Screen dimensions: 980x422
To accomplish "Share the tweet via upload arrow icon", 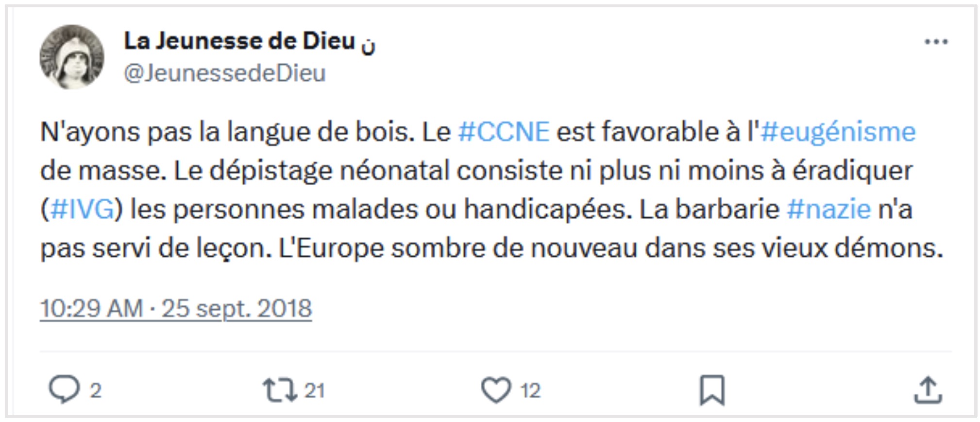I will (x=928, y=390).
